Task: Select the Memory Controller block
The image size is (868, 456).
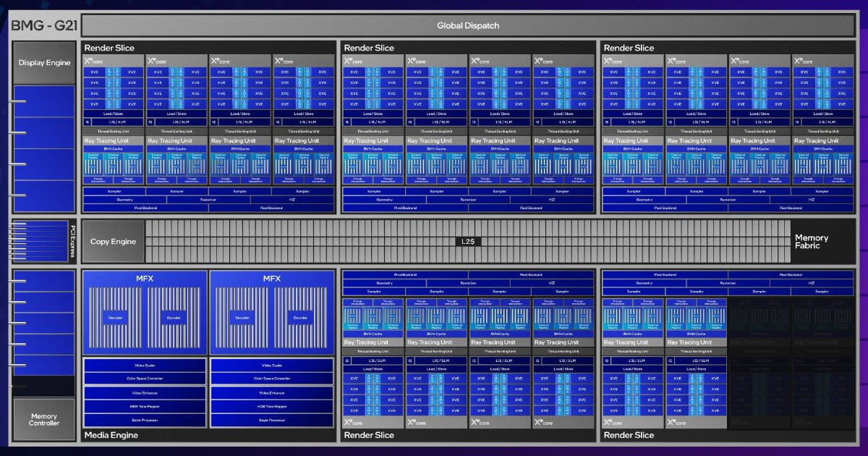Action: click(44, 419)
